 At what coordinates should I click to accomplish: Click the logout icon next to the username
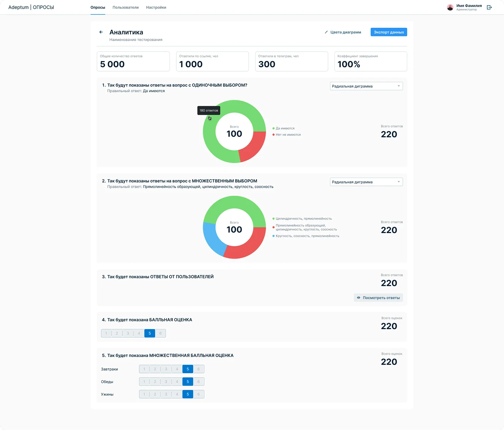[489, 7]
